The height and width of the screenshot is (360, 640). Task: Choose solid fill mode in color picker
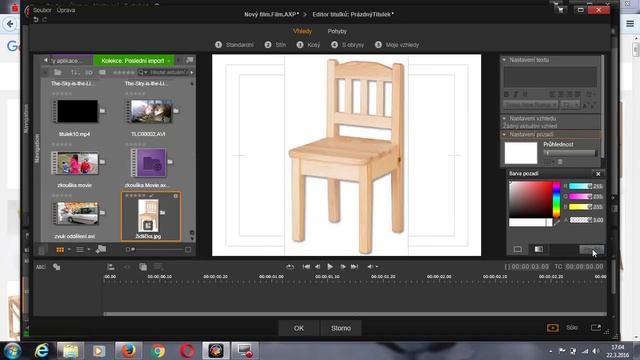(518, 249)
